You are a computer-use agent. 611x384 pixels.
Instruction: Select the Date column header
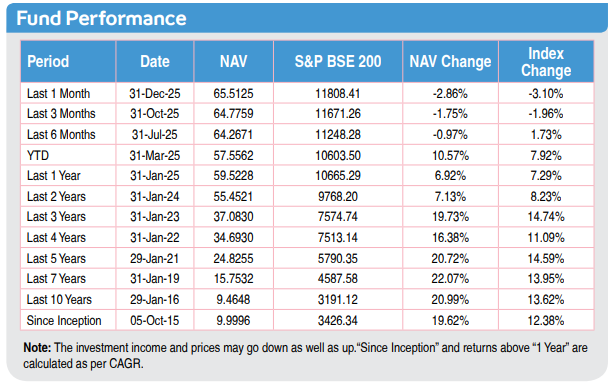[x=155, y=62]
